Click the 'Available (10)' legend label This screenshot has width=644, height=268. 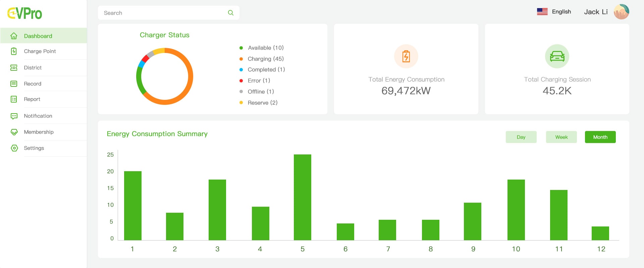point(266,48)
